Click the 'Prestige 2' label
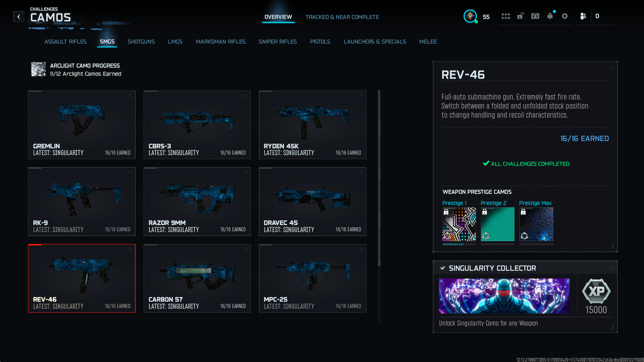Viewport: 644px width, 362px height. coord(493,203)
